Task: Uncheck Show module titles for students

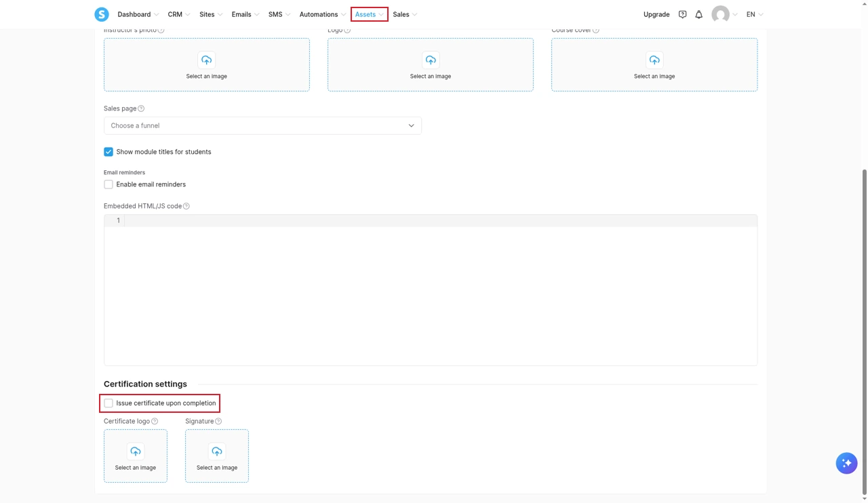Action: click(108, 152)
